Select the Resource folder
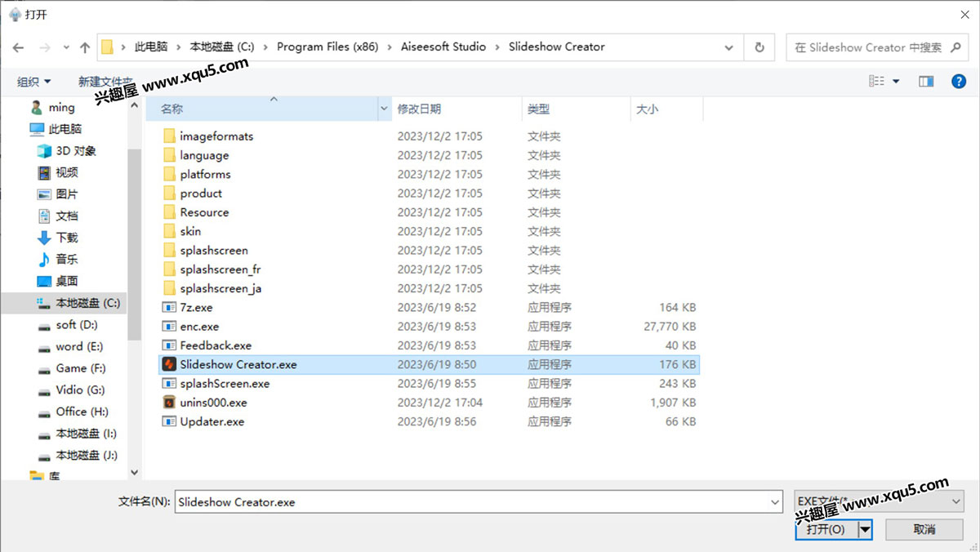The image size is (980, 552). point(204,212)
